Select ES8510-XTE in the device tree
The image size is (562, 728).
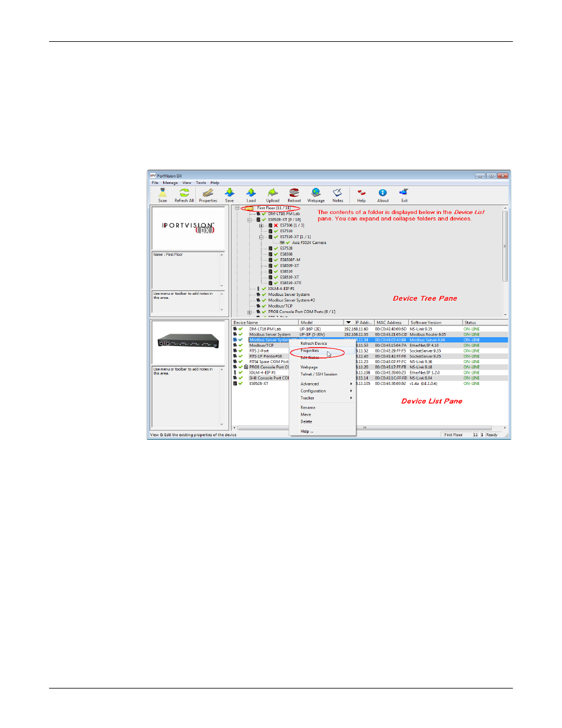click(x=290, y=283)
